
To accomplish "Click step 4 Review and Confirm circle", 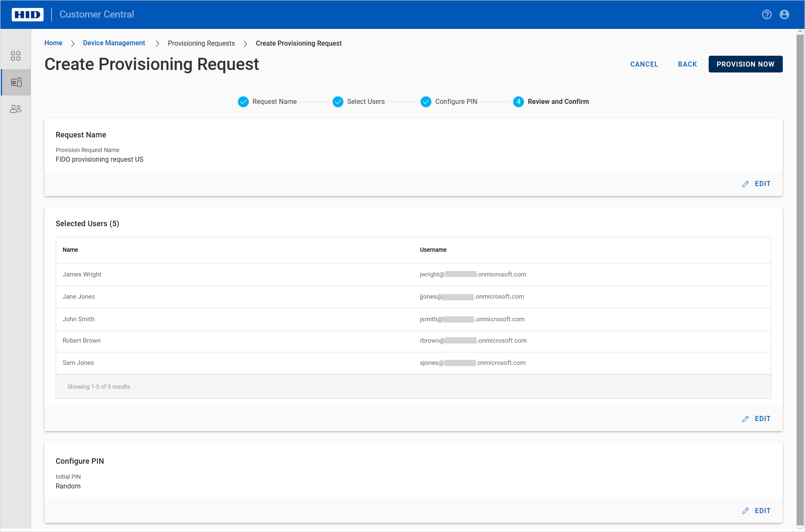I will click(518, 102).
